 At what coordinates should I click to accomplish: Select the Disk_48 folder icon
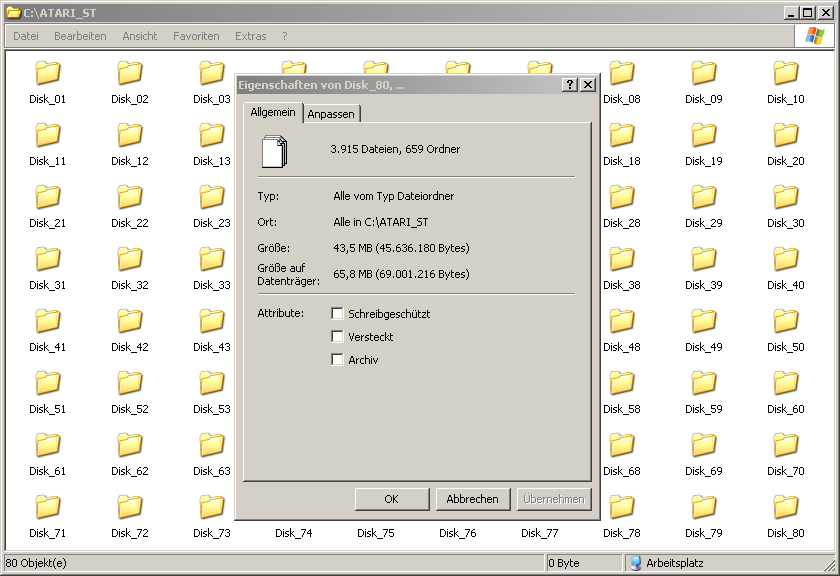[x=622, y=321]
